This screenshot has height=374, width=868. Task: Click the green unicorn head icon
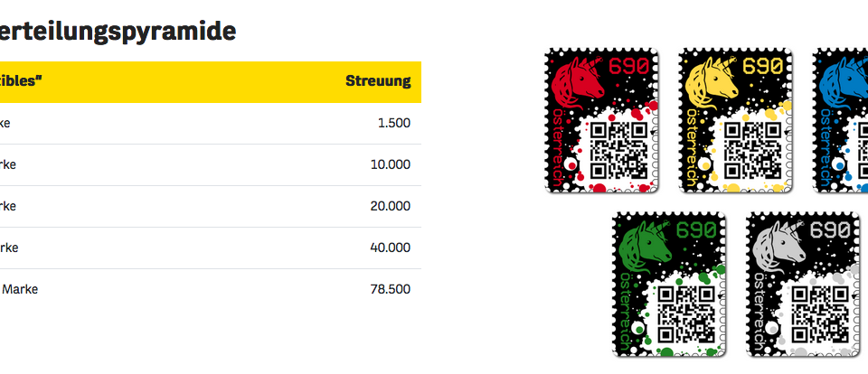click(x=645, y=246)
